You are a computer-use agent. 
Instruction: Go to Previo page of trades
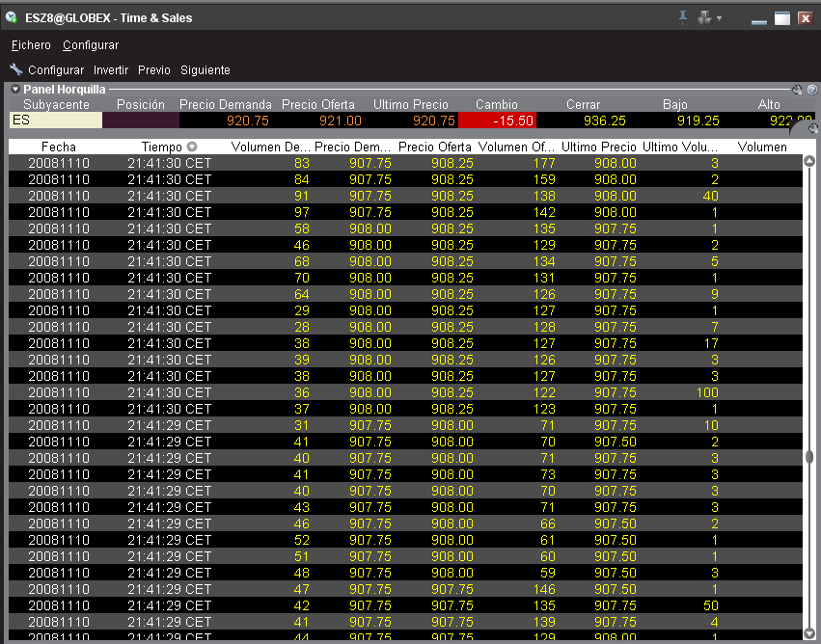tap(153, 70)
